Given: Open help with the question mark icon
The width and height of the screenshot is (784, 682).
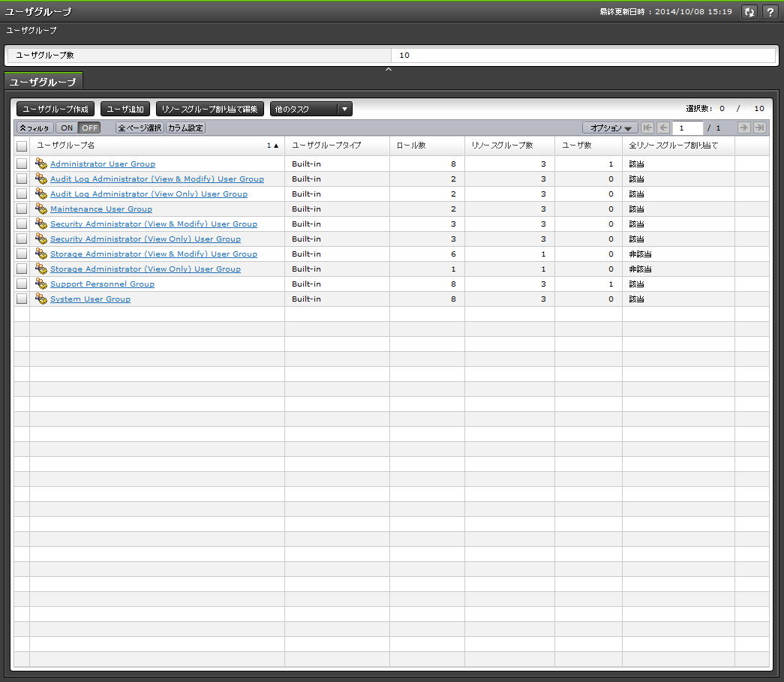Looking at the screenshot, I should (770, 12).
